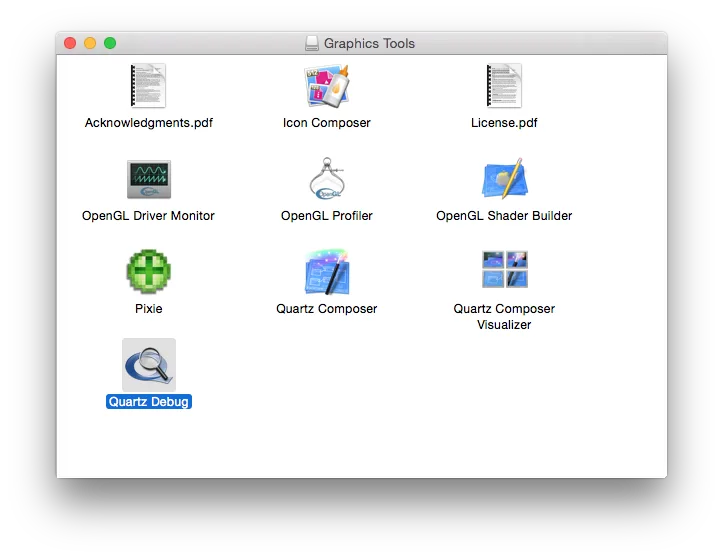Select the OpenGL Driver Monitor icon

coord(148,179)
